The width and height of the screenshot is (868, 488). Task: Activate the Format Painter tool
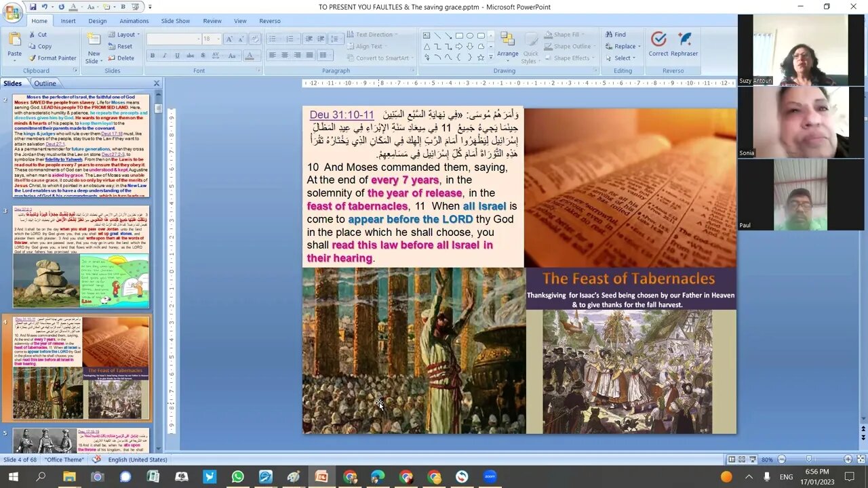coord(52,58)
